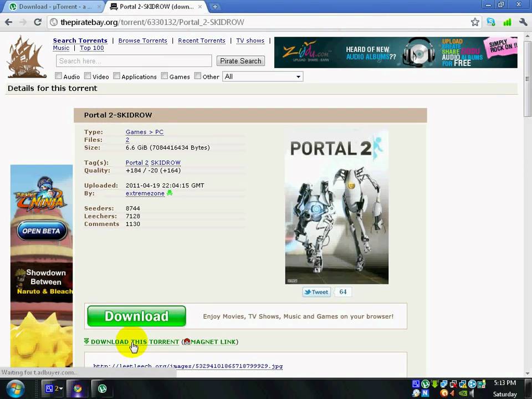Open the Windows Start orb
Screen dimensions: 532x399
15,389
